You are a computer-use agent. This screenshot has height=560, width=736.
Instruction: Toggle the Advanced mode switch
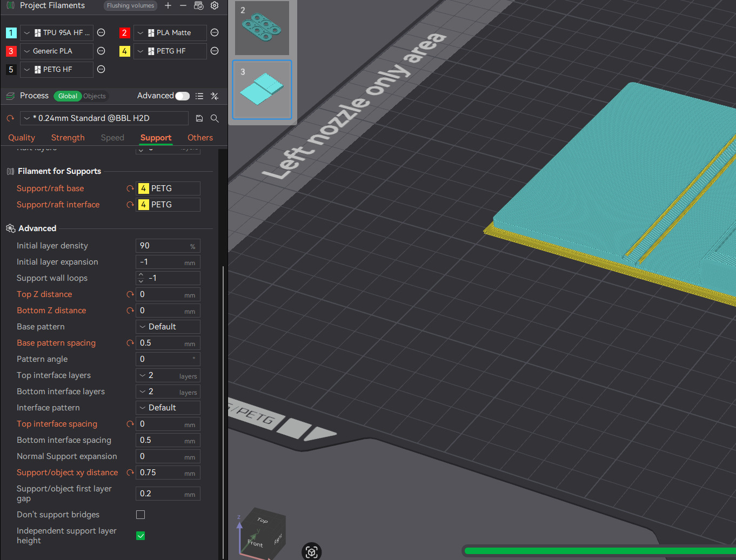point(183,96)
